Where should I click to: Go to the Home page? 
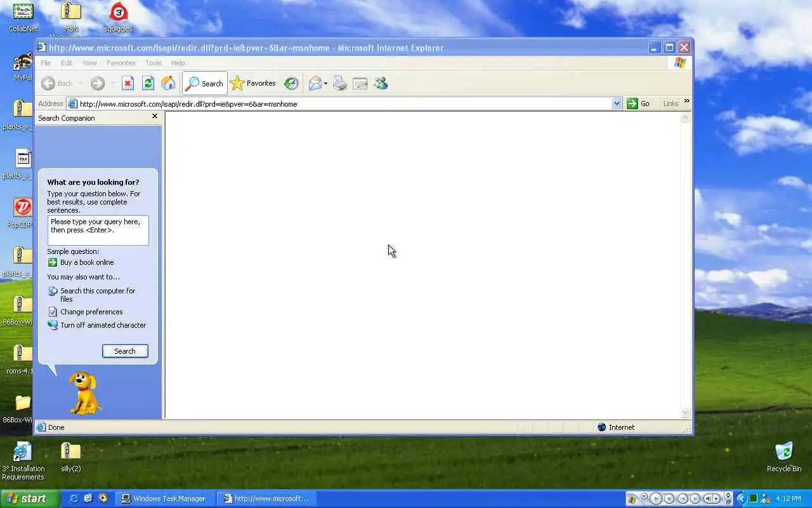(168, 83)
